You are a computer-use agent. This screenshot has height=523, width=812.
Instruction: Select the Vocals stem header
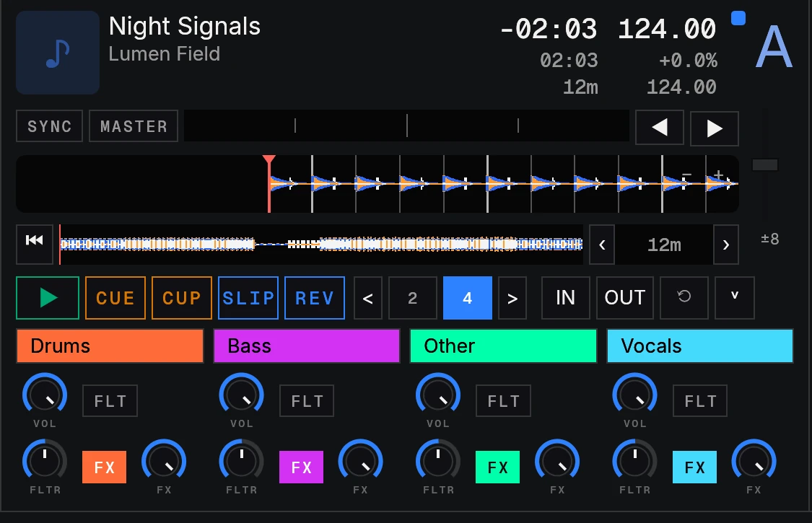click(x=699, y=346)
